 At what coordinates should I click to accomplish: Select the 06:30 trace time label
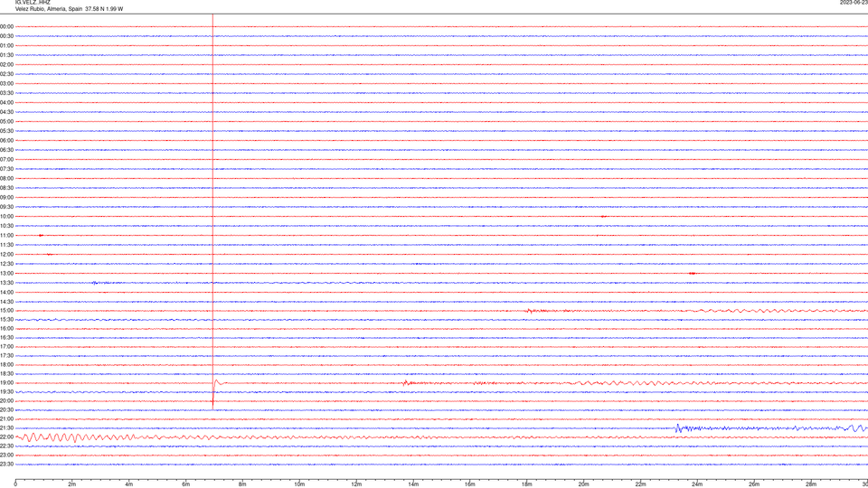(x=6, y=150)
